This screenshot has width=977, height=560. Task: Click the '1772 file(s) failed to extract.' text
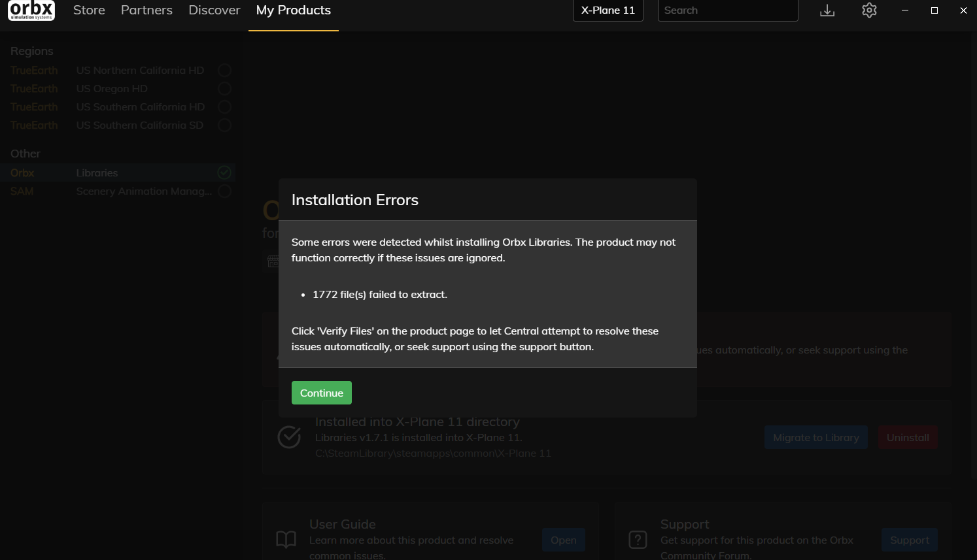click(380, 294)
